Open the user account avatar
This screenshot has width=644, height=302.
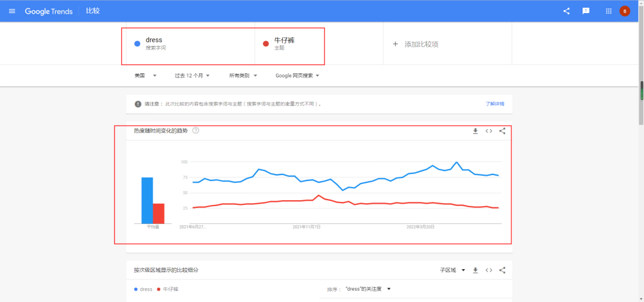[625, 11]
